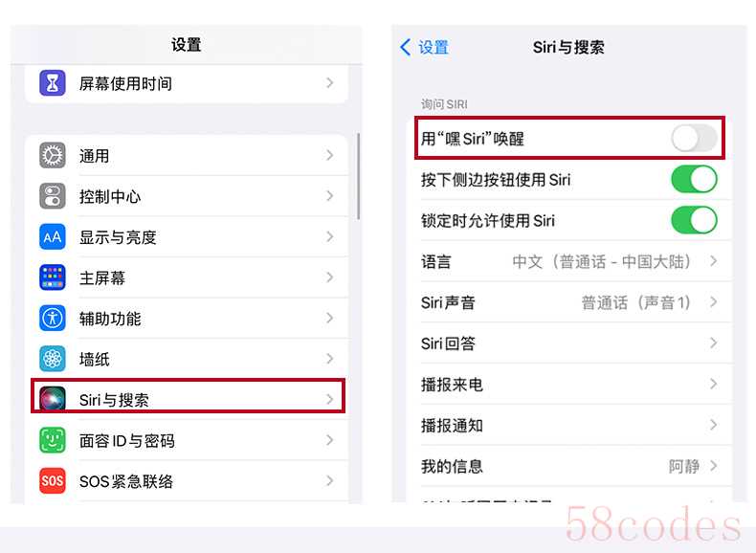This screenshot has width=756, height=553.
Task: Tap the Home Screen grid icon
Action: (52, 277)
